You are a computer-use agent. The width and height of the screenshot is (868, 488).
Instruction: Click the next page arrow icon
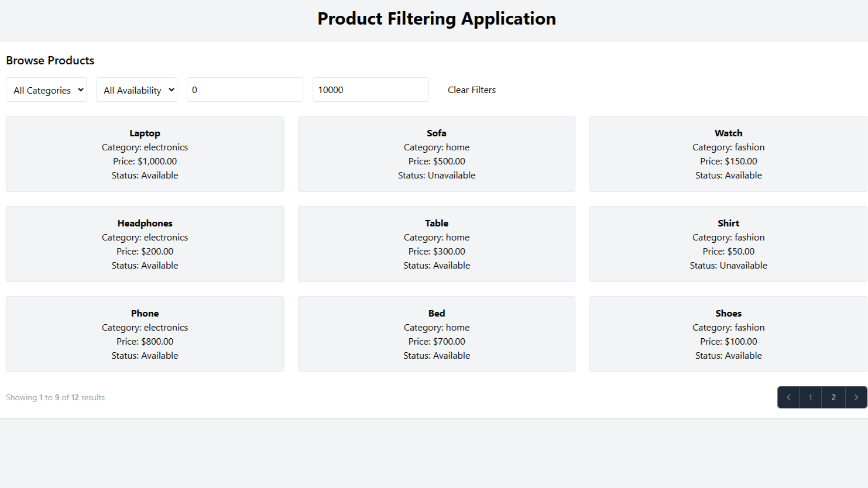856,397
